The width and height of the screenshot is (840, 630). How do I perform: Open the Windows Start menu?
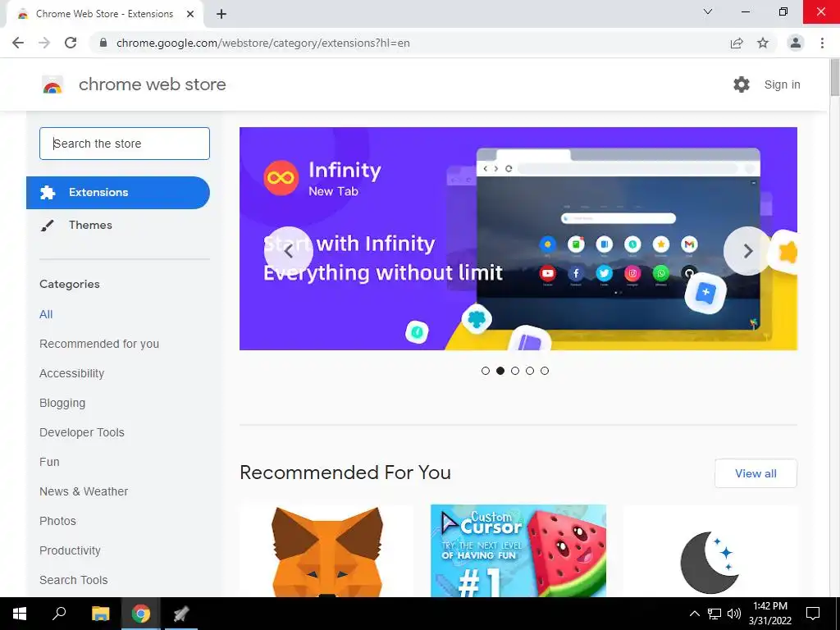tap(20, 614)
